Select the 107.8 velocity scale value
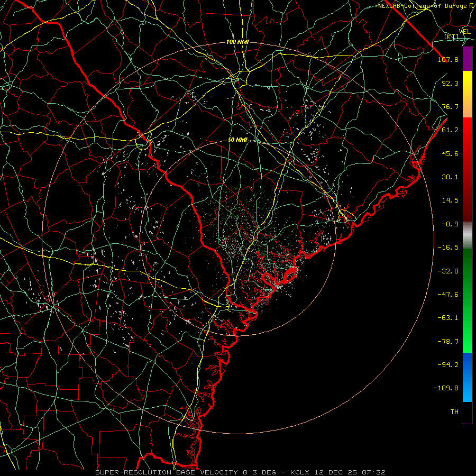This screenshot has width=476, height=476. pos(448,59)
